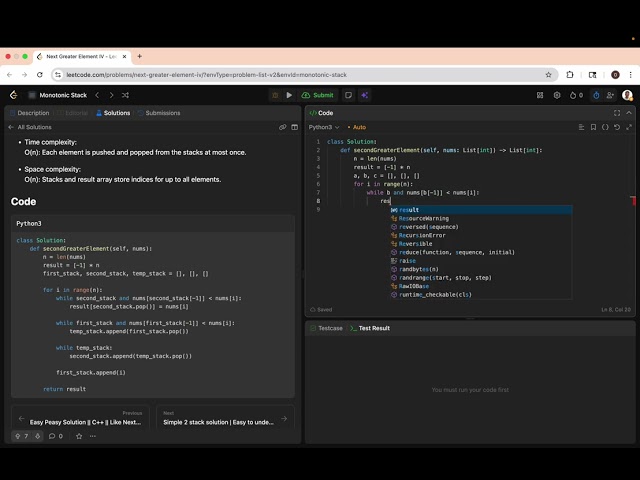Choose 'reversed(sequence)' autocomplete suggestion

click(481, 227)
